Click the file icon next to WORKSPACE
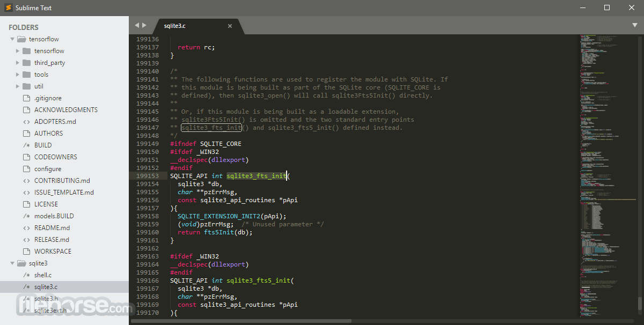The width and height of the screenshot is (644, 325). 26,252
